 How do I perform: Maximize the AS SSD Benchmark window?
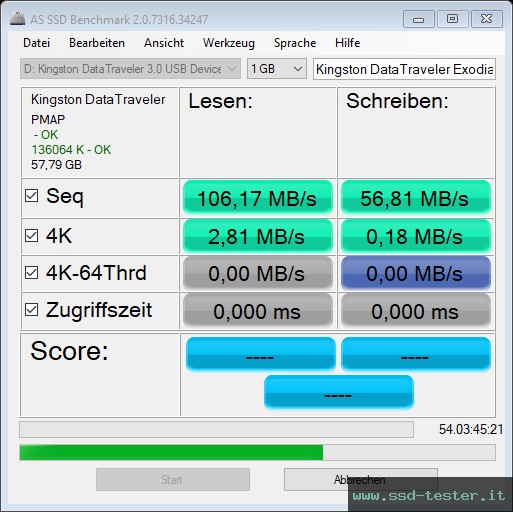point(452,19)
